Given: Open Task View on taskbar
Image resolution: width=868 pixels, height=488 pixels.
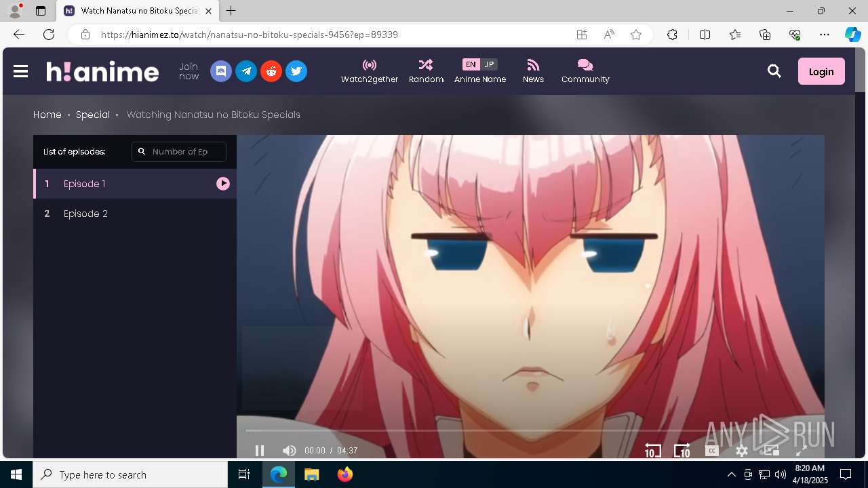Looking at the screenshot, I should 244,474.
